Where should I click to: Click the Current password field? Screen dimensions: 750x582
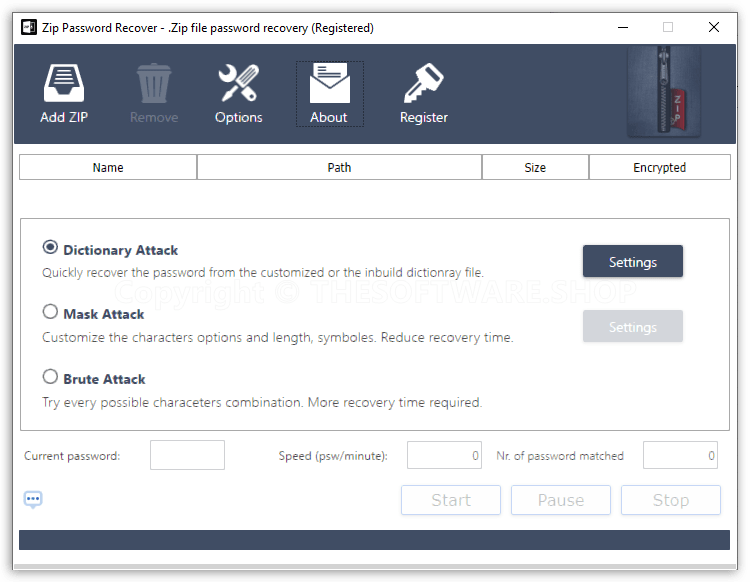point(187,456)
